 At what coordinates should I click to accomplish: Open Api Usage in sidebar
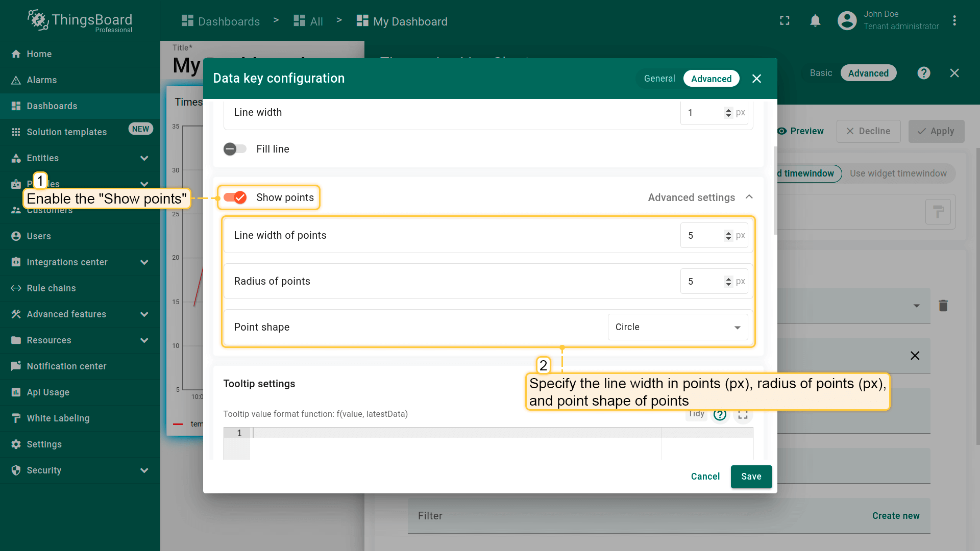pos(48,392)
